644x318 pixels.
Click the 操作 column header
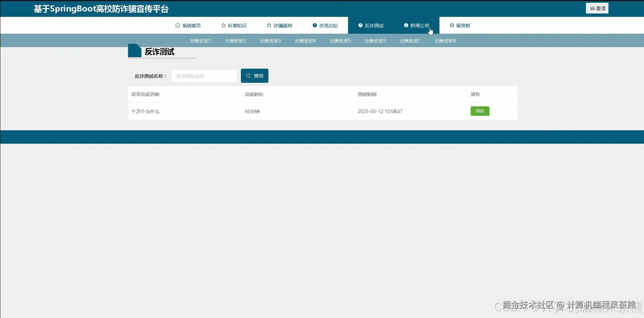475,94
